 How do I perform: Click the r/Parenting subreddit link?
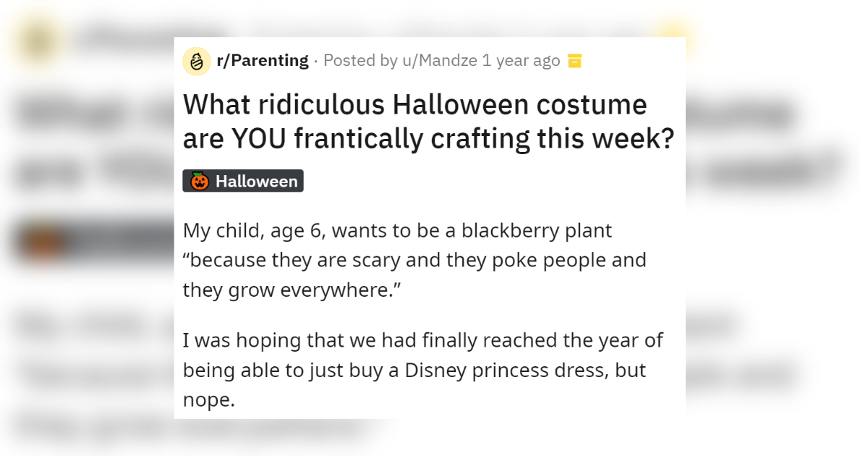tap(262, 60)
